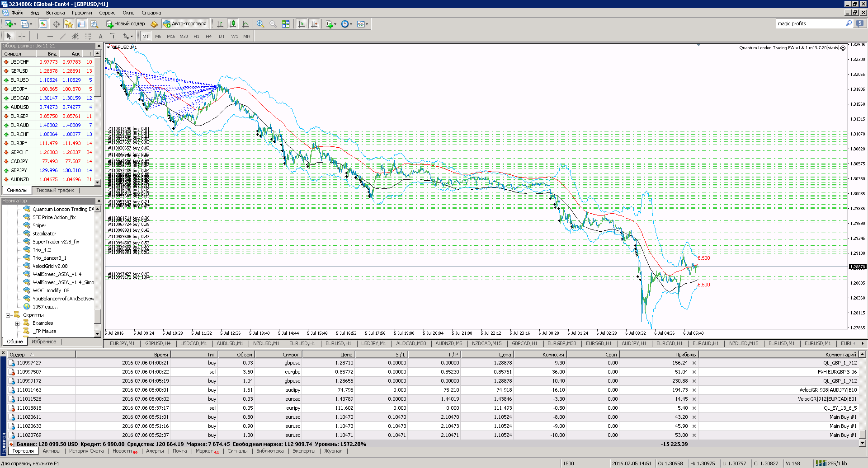Open the chat/community icon beside search

point(860,23)
